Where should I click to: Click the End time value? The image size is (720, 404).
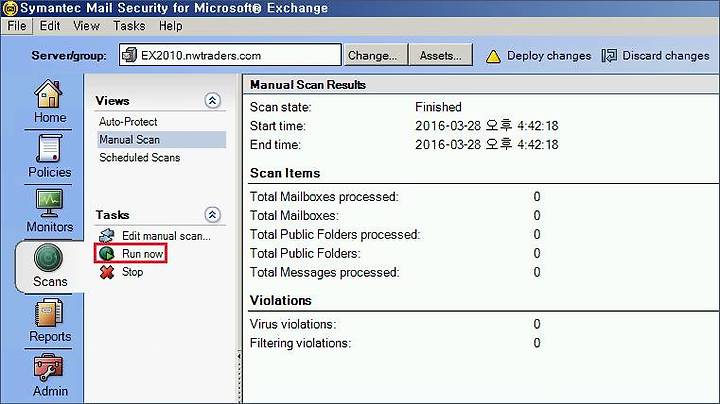[487, 145]
